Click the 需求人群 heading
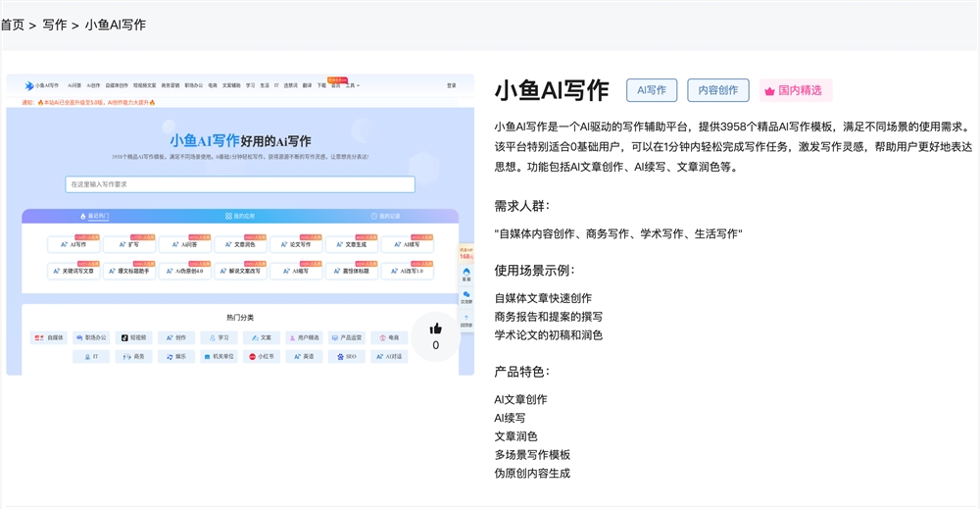980x509 pixels. [522, 206]
